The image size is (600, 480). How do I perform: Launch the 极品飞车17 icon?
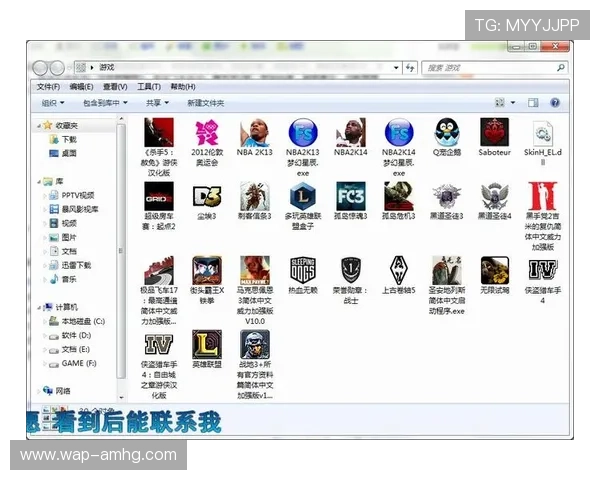[x=159, y=270]
